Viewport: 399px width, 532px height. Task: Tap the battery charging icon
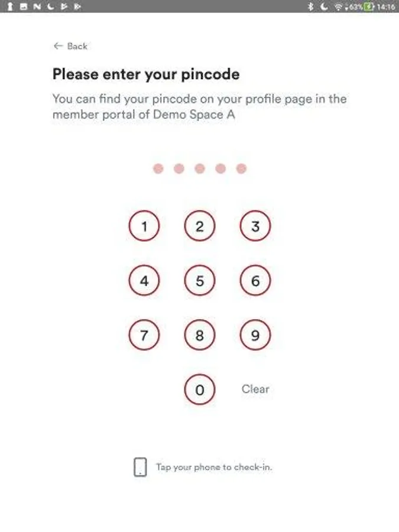[x=369, y=7]
